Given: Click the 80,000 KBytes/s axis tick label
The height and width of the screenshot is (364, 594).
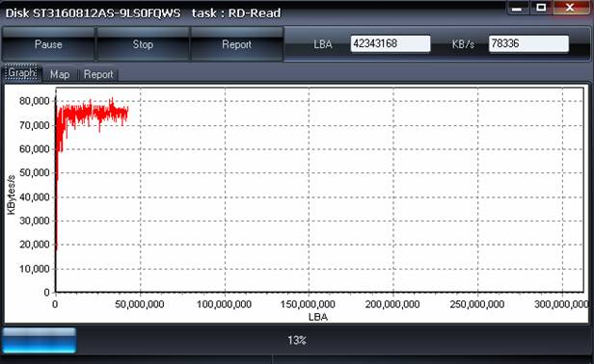Looking at the screenshot, I should [x=34, y=101].
